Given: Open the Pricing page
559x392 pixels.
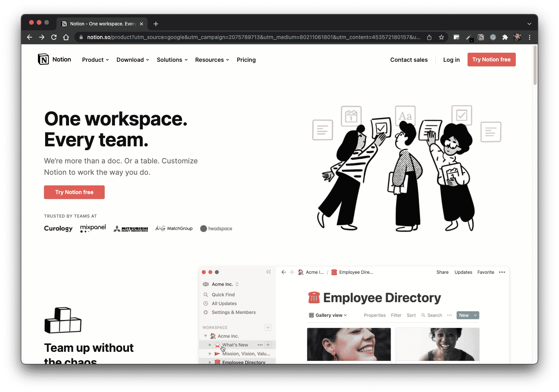Looking at the screenshot, I should pyautogui.click(x=246, y=60).
